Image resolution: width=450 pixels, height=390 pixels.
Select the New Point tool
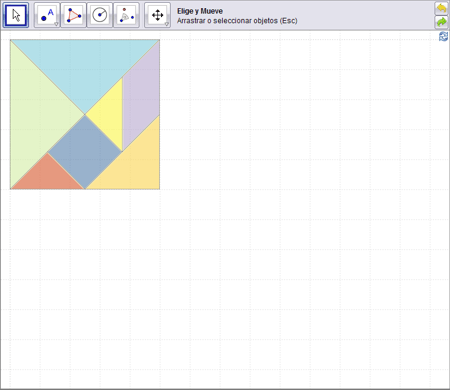[x=47, y=15]
